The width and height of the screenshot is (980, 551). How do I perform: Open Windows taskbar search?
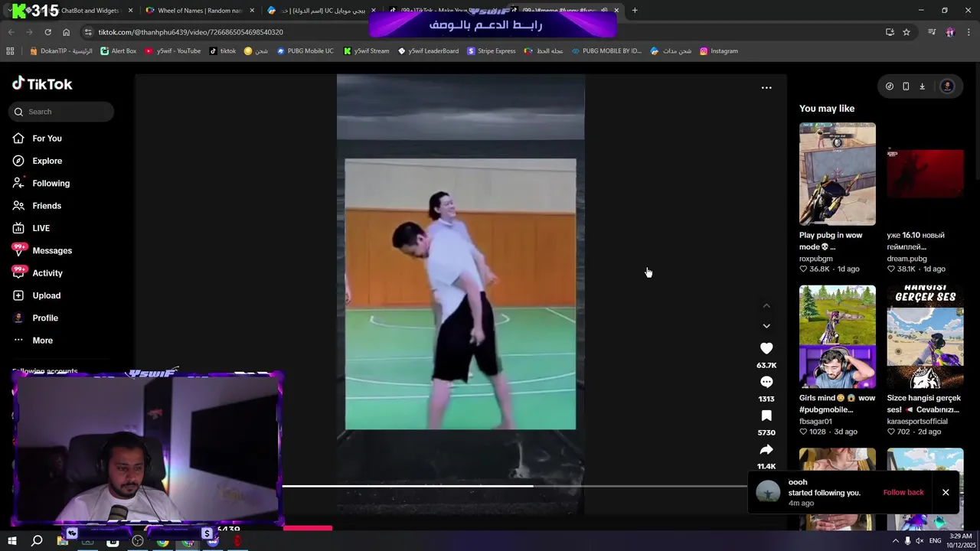tap(37, 541)
